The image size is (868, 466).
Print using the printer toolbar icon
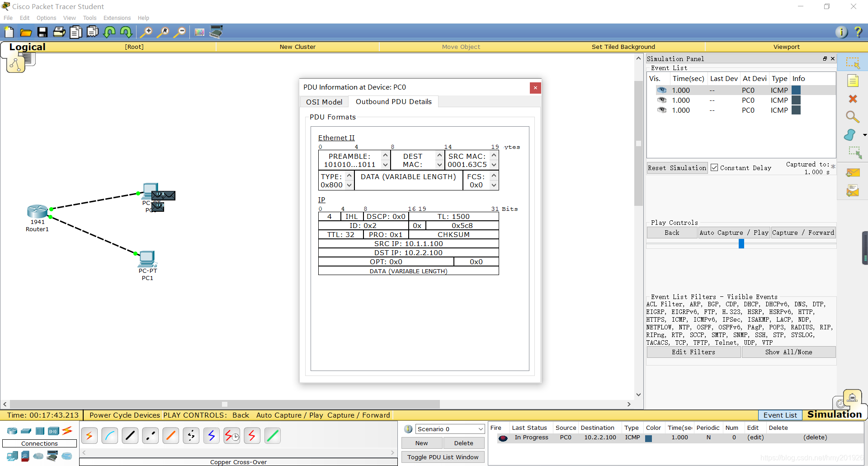click(59, 32)
